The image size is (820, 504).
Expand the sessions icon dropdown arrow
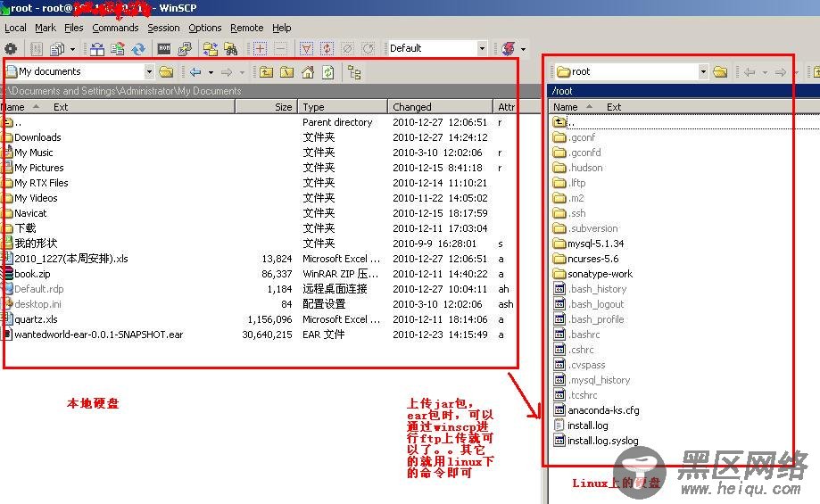[x=523, y=50]
